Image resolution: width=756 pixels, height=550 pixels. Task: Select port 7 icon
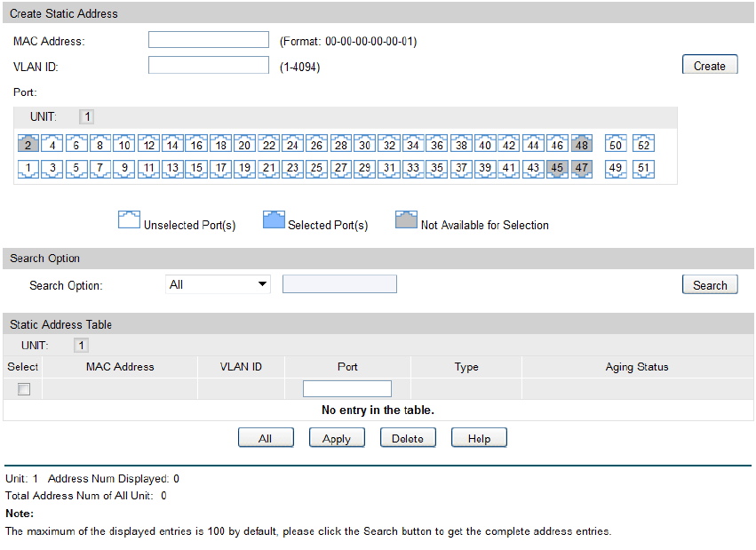click(100, 169)
